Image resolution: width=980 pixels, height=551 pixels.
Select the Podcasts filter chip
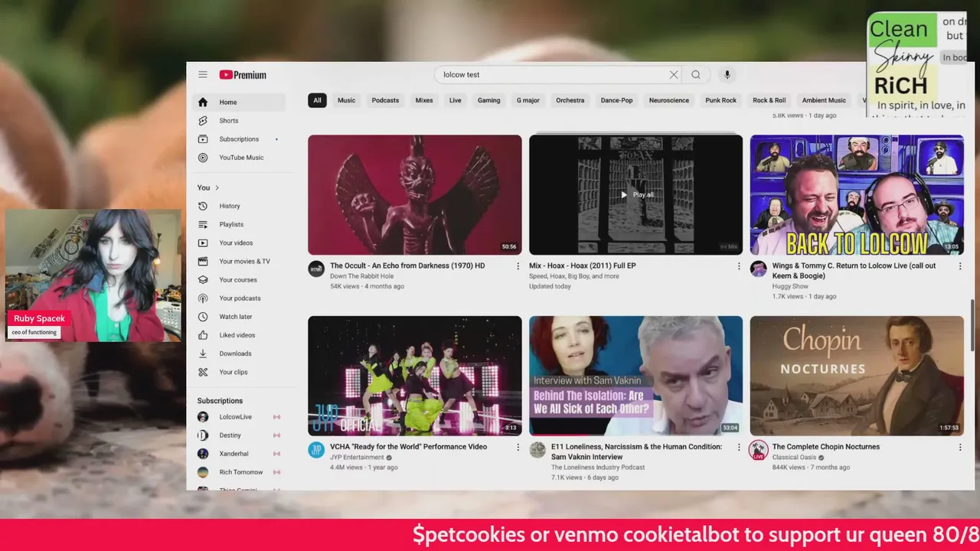(x=385, y=100)
